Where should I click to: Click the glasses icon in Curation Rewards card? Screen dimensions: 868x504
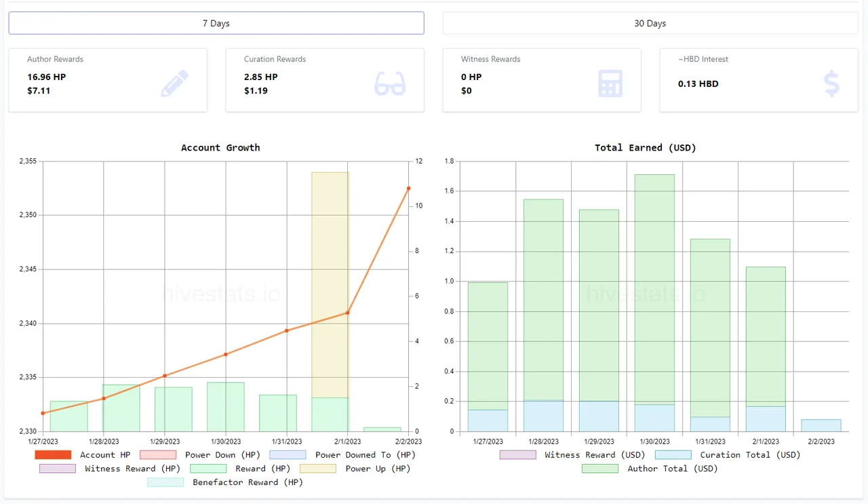point(390,83)
